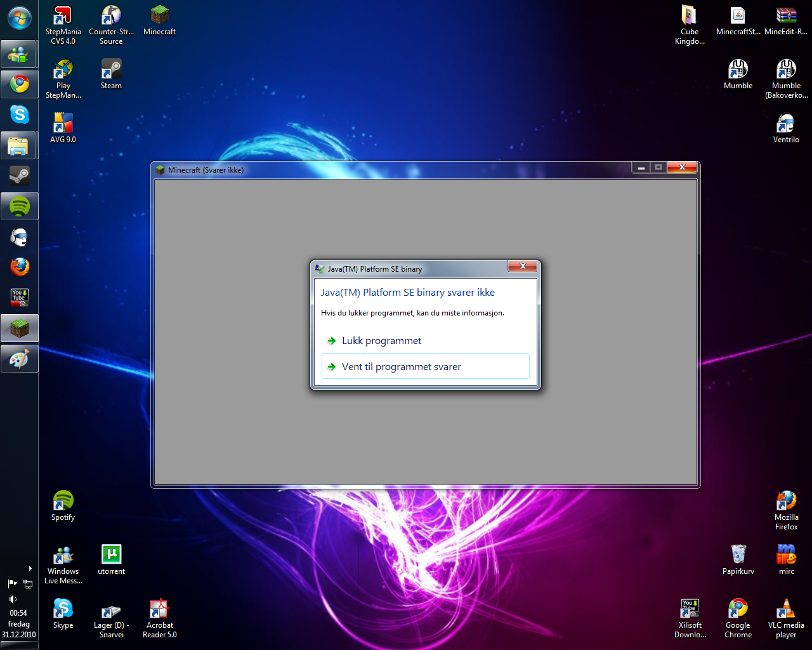This screenshot has height=650, width=812.
Task: Open the clock showing 00:54
Action: pyautogui.click(x=18, y=623)
